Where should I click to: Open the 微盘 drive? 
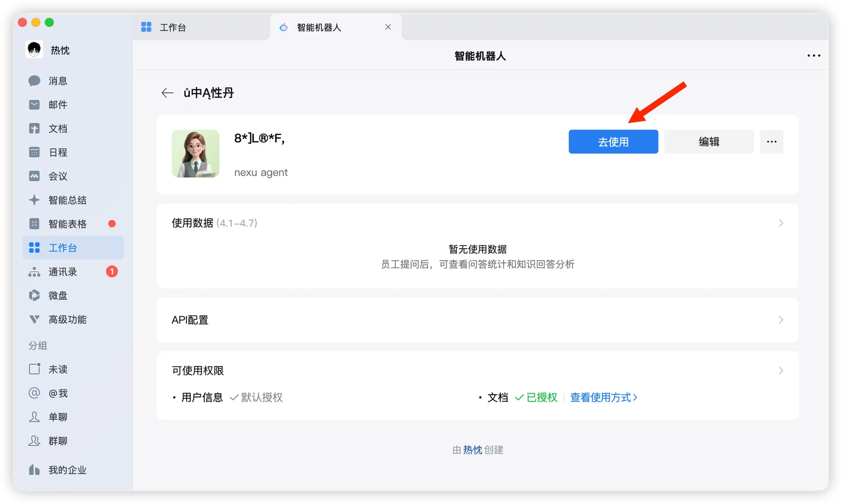pyautogui.click(x=57, y=295)
